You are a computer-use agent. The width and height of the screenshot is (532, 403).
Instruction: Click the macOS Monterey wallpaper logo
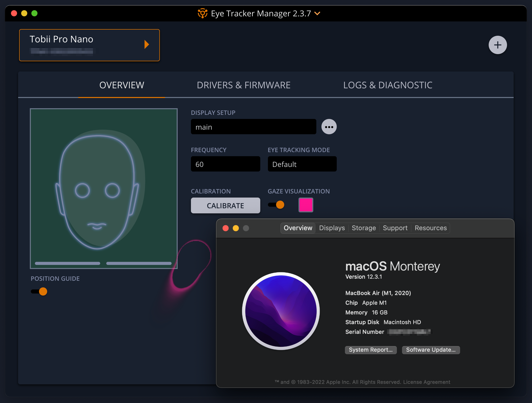click(281, 311)
